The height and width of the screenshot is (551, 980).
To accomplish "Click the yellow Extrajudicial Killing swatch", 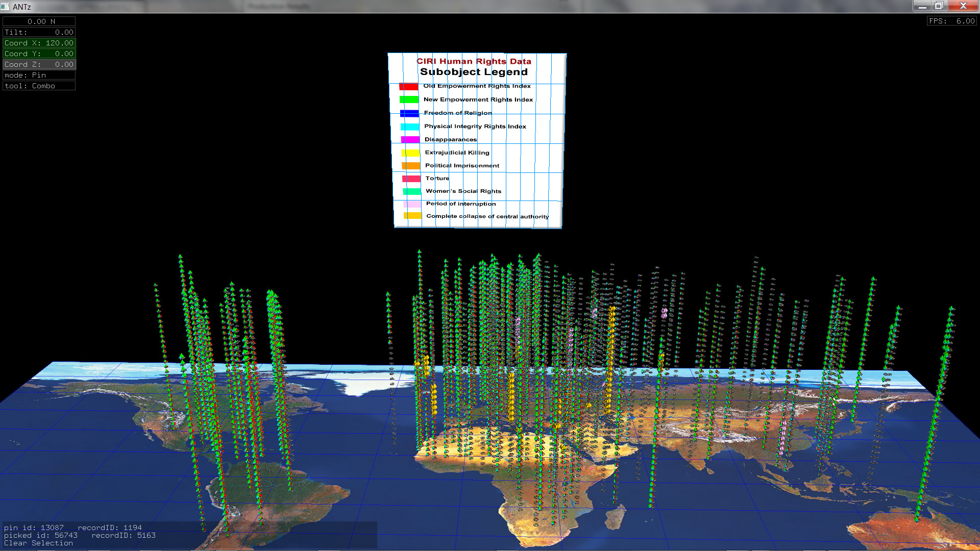I will pyautogui.click(x=411, y=153).
